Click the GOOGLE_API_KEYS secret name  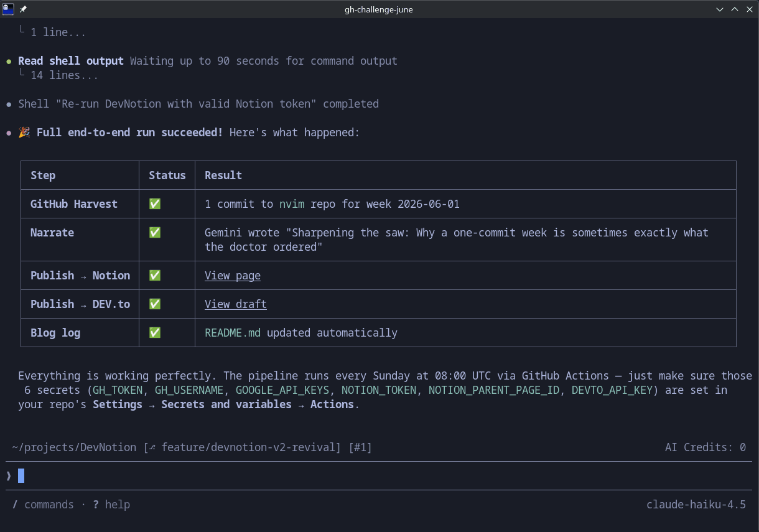click(x=282, y=390)
